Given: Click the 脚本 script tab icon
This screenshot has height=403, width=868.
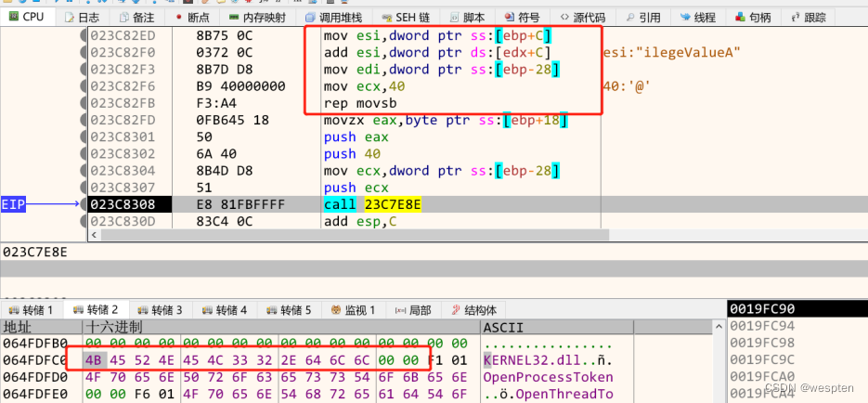Looking at the screenshot, I should (x=453, y=17).
